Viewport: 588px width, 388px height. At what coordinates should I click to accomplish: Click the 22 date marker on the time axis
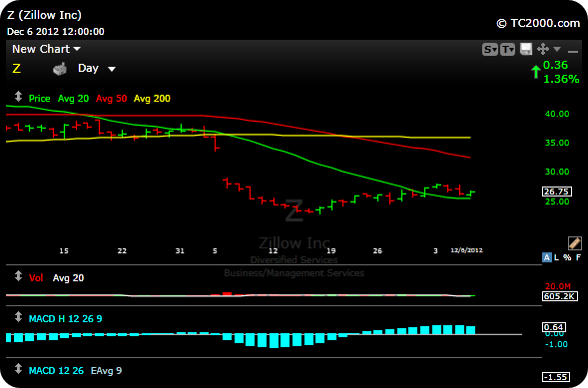[122, 250]
